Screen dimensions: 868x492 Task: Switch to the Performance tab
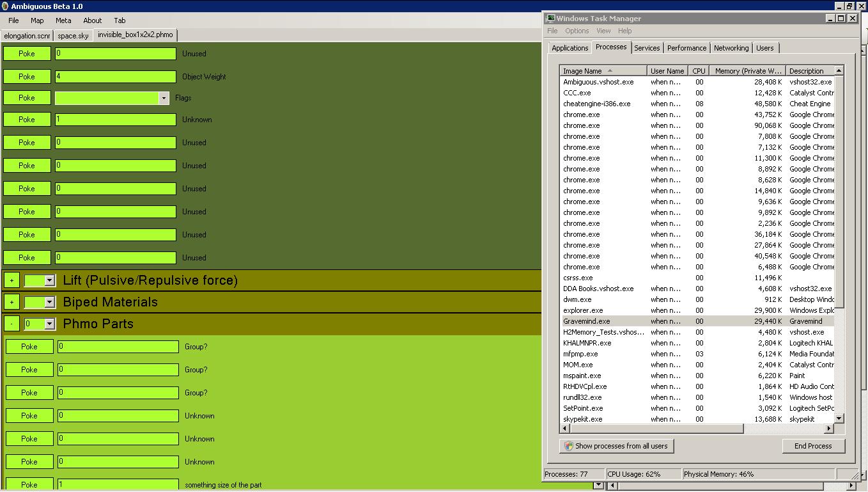[686, 48]
